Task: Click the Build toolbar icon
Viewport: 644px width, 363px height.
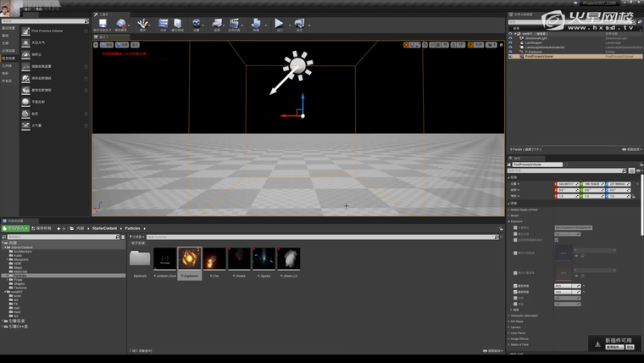Action: click(257, 25)
